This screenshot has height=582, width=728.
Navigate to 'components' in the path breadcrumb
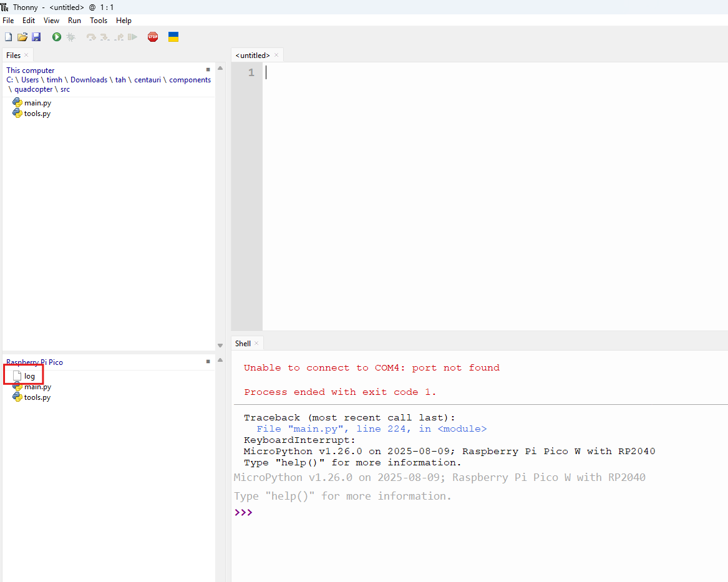click(190, 80)
